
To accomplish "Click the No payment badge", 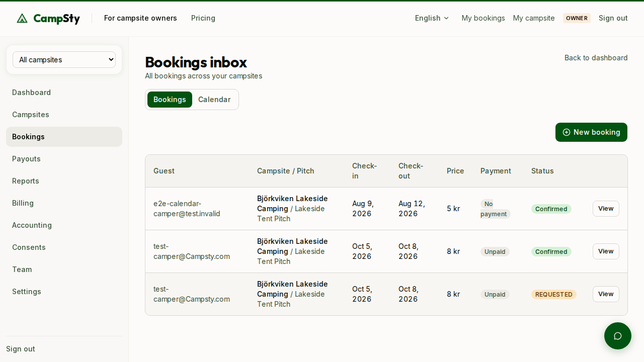I will pyautogui.click(x=495, y=209).
